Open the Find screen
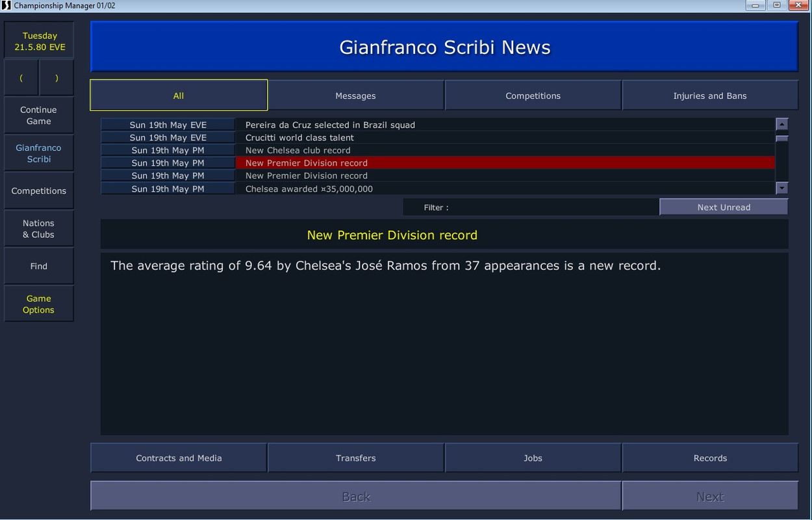The height and width of the screenshot is (520, 812). point(39,266)
